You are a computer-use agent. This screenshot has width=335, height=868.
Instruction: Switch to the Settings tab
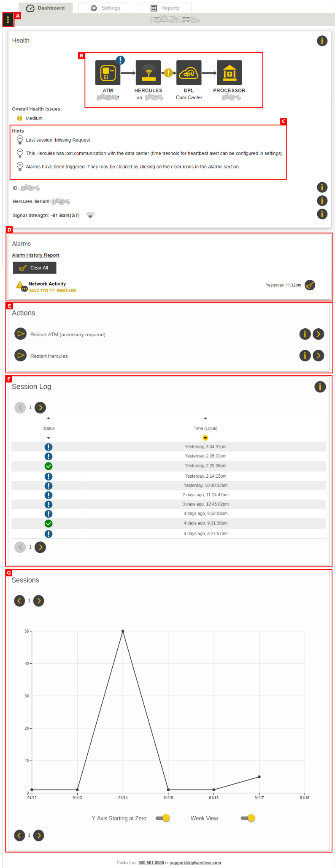(x=105, y=8)
